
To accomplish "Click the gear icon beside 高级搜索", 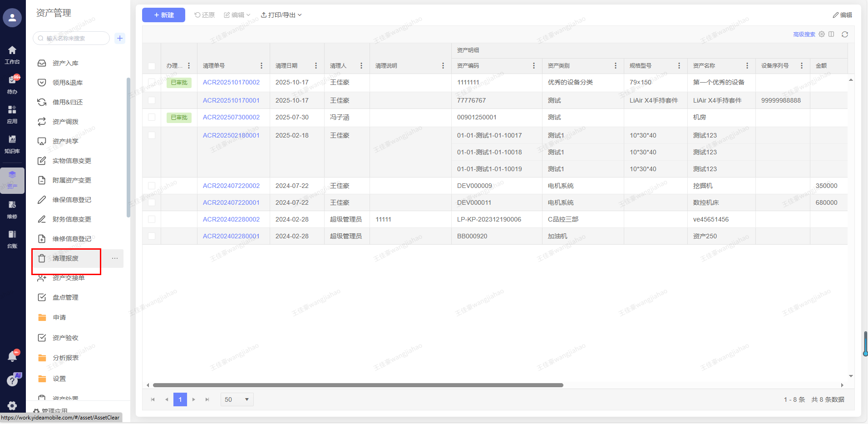I will (x=822, y=35).
